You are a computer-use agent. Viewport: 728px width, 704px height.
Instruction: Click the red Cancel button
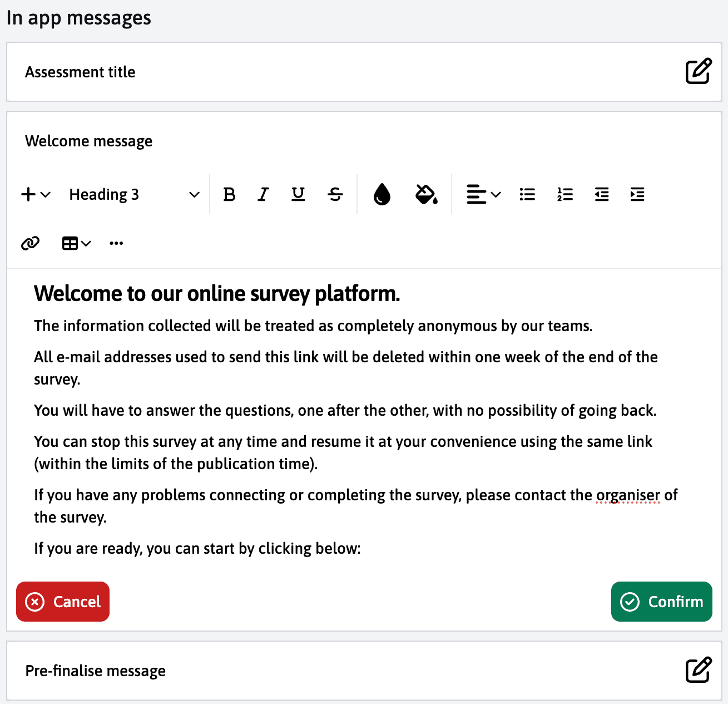[x=63, y=602]
